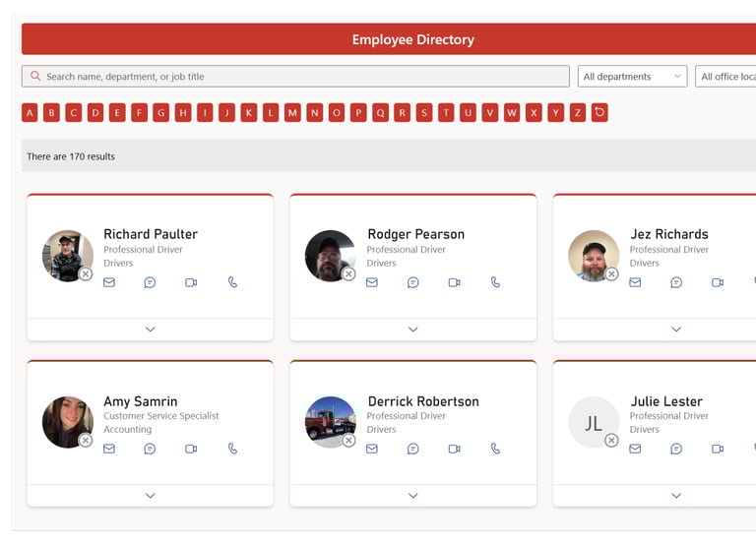This screenshot has height=544, width=756.
Task: Open Richard Paulter's profile photo
Action: point(68,256)
